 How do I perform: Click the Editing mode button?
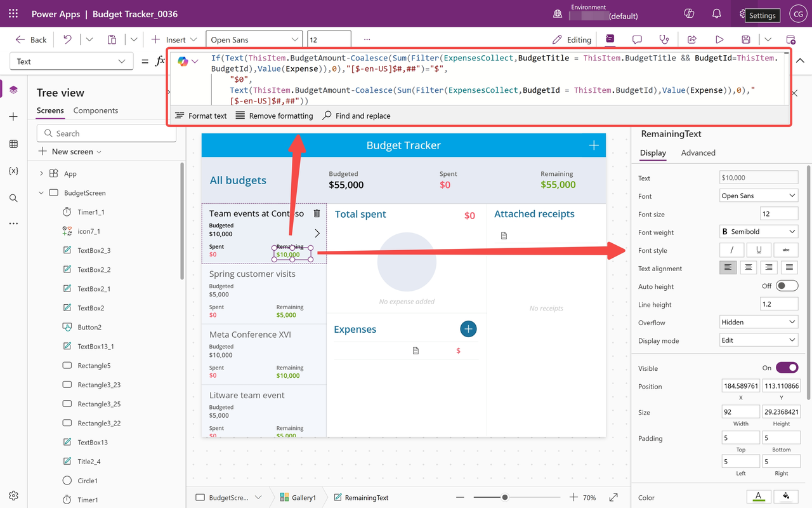coord(572,39)
